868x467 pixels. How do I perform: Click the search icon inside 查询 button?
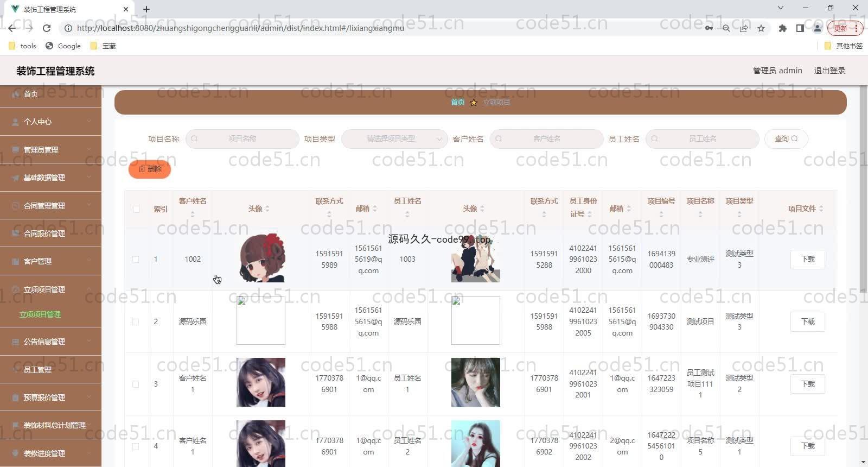click(x=795, y=139)
